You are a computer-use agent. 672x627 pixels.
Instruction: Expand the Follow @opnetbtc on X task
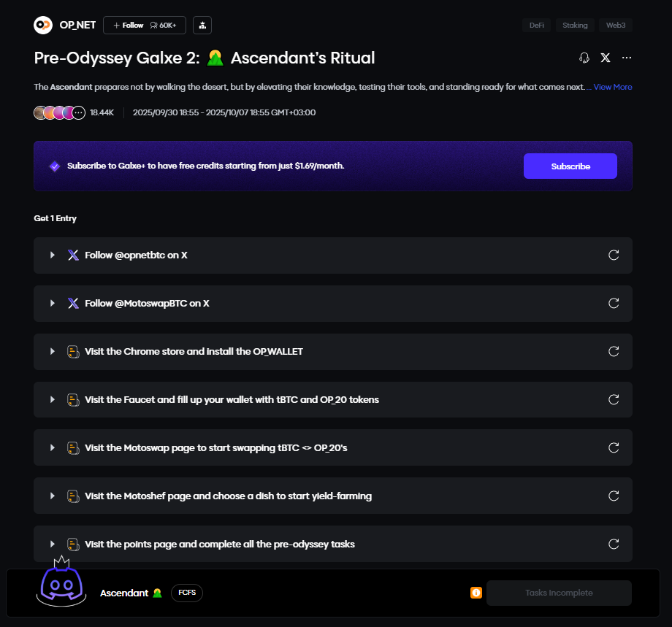53,255
